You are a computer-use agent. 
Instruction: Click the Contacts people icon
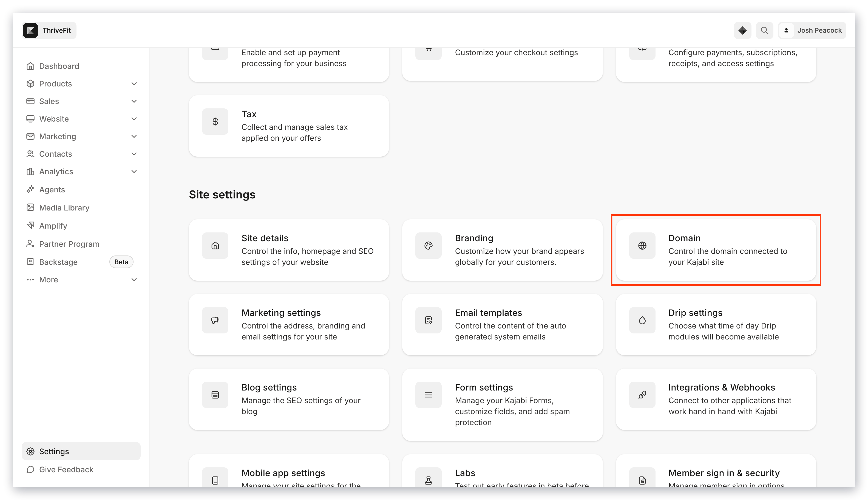[x=30, y=154]
